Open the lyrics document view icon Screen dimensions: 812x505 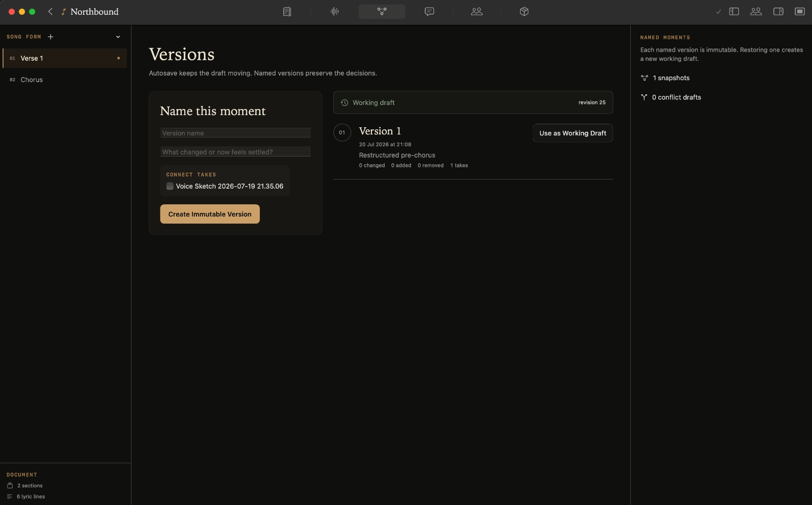pos(287,12)
